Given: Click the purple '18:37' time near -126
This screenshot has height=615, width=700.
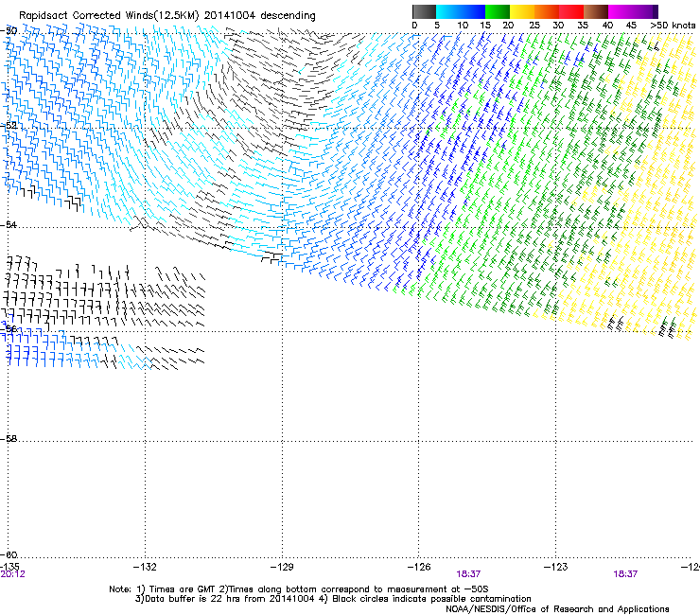Looking at the screenshot, I should (x=468, y=574).
